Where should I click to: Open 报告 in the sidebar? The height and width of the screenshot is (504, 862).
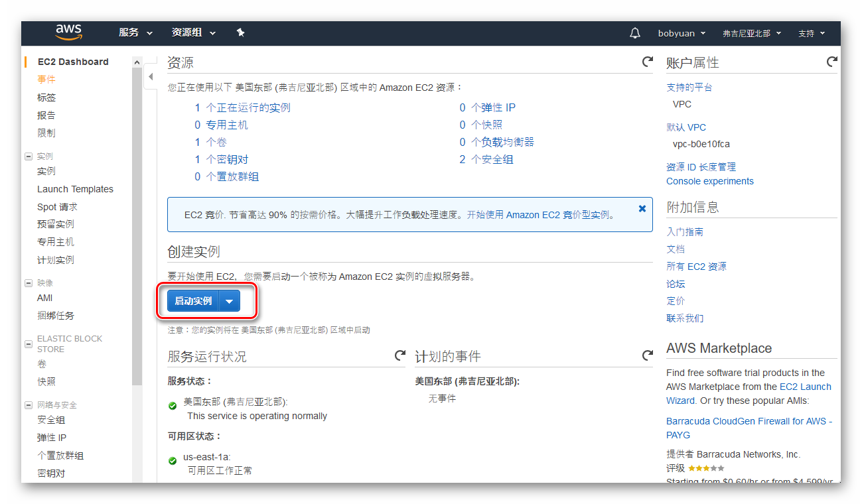coord(46,115)
